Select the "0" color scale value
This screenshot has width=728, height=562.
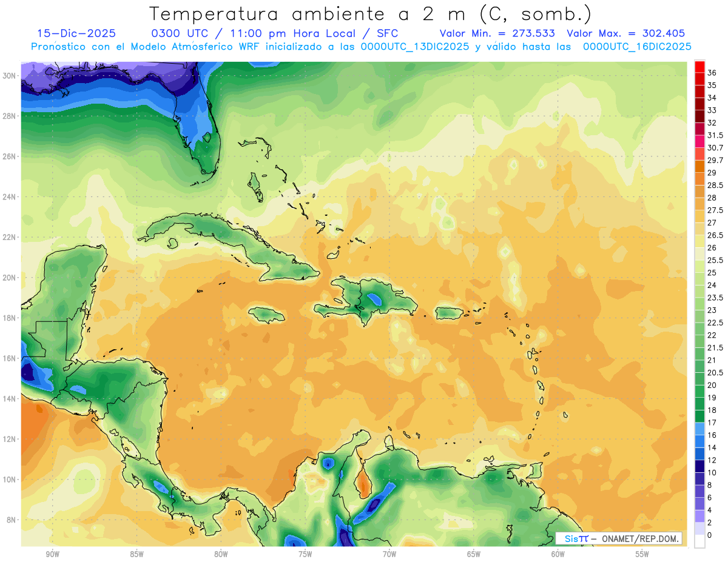click(x=710, y=535)
